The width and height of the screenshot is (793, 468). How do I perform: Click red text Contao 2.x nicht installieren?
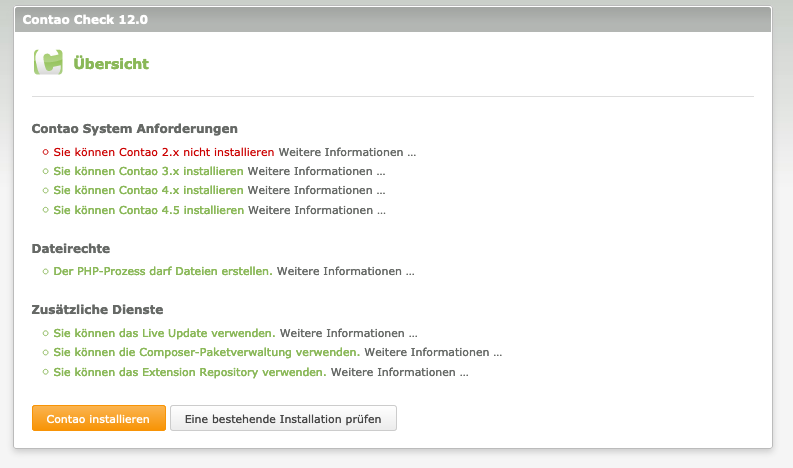pyautogui.click(x=164, y=153)
